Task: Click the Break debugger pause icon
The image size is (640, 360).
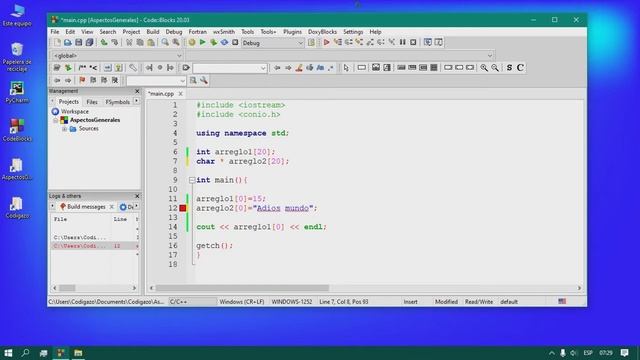Action: [402, 42]
